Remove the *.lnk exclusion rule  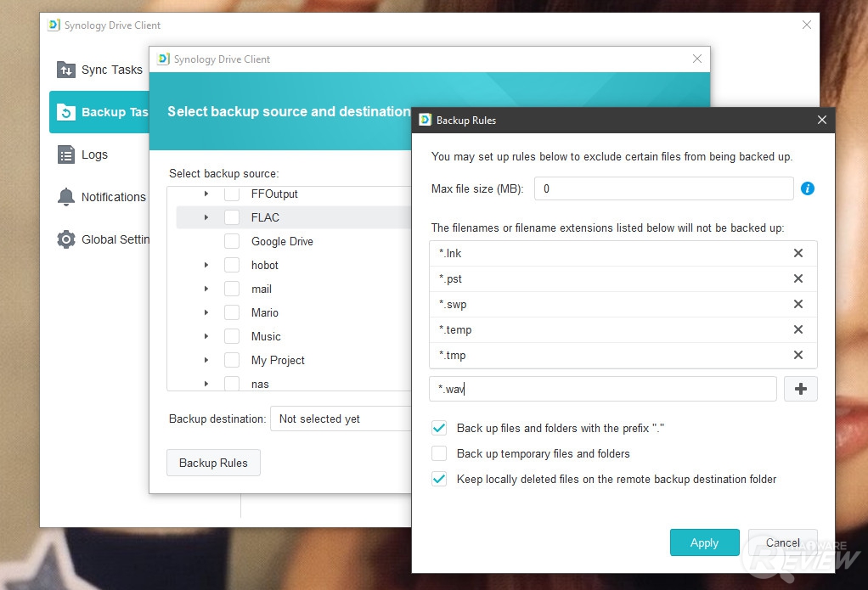[798, 253]
